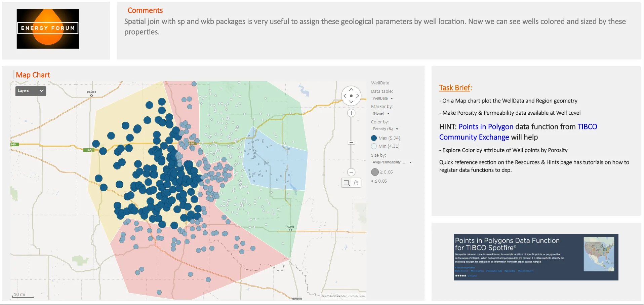Click the Max (5.94) dark blue swatch
The image size is (644, 305).
coord(374,138)
